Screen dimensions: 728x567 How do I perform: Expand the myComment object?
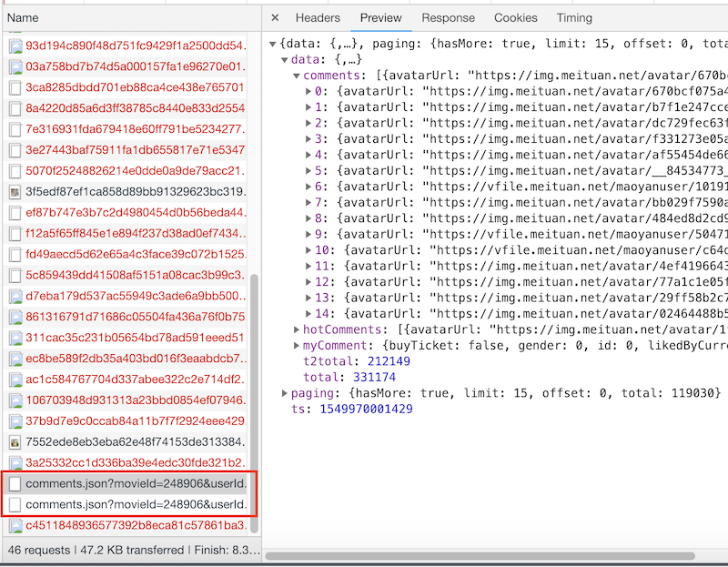(x=297, y=346)
